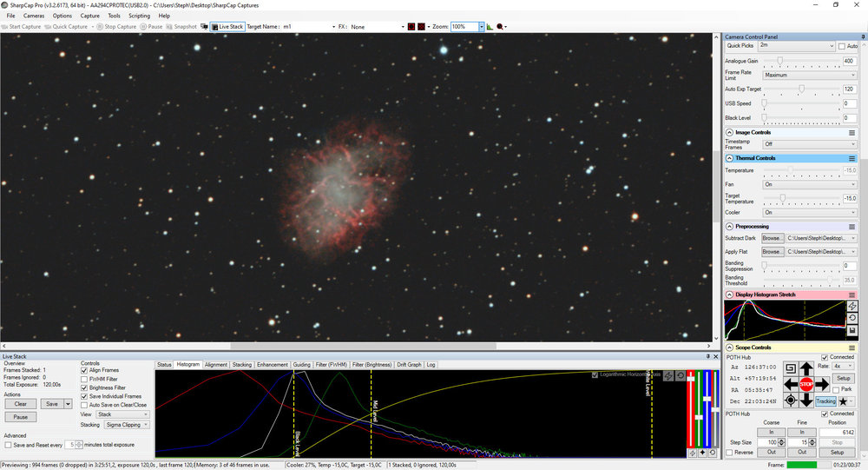This screenshot has height=470, width=868.
Task: Click the Pause button in the Live Stack panel
Action: coord(22,417)
